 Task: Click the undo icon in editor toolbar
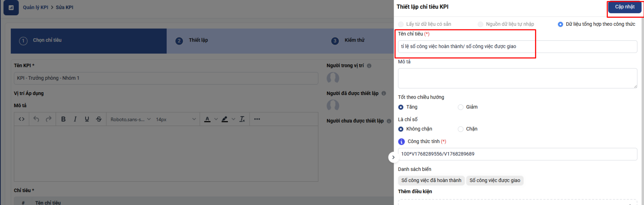tap(36, 119)
